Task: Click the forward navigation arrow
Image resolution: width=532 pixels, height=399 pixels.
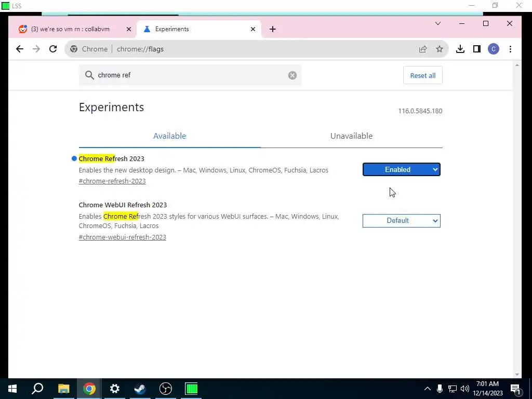Action: pos(36,49)
